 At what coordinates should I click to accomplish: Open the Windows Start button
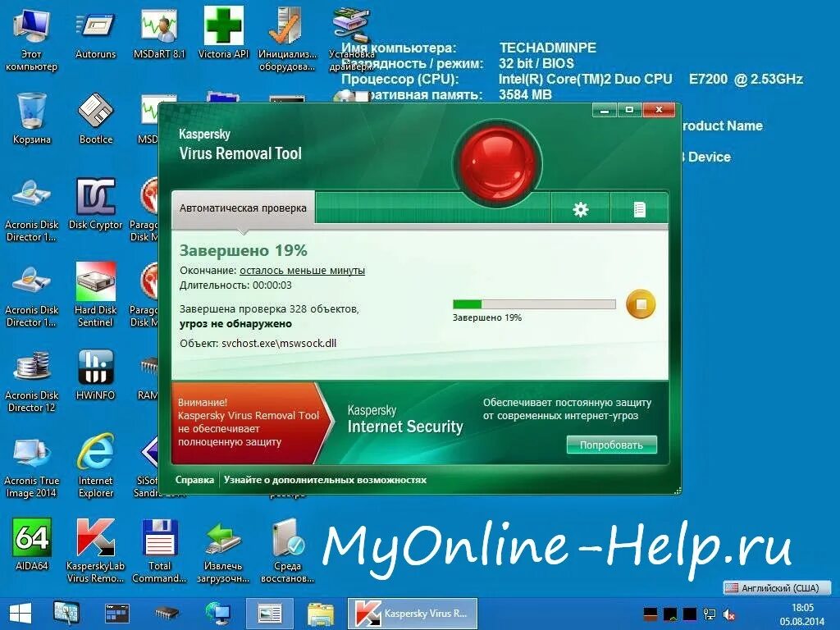pyautogui.click(x=21, y=614)
